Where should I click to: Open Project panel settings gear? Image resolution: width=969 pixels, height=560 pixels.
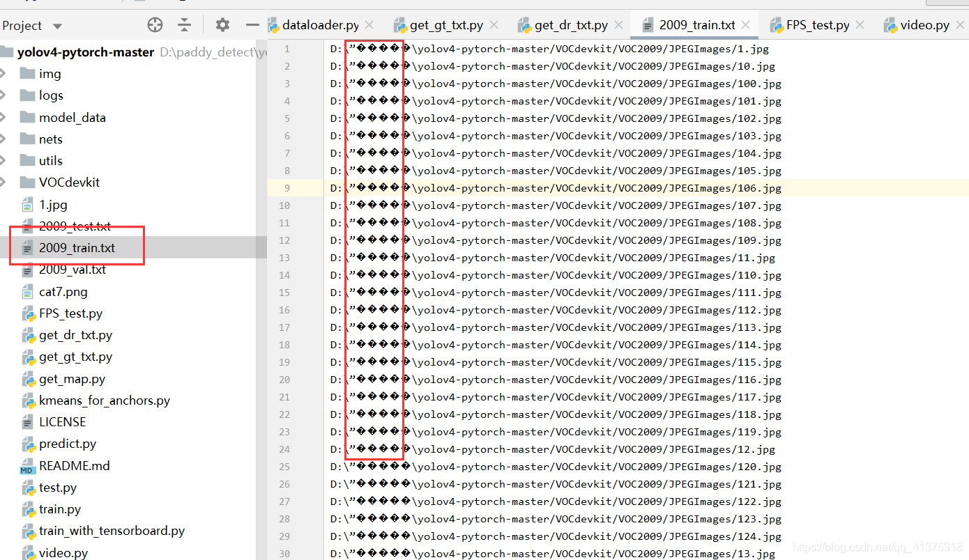(x=222, y=26)
